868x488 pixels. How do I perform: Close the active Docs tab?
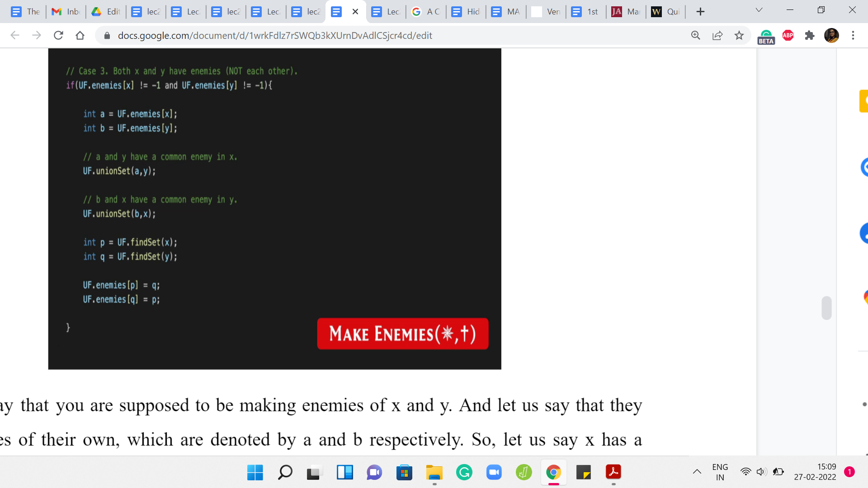pyautogui.click(x=355, y=12)
